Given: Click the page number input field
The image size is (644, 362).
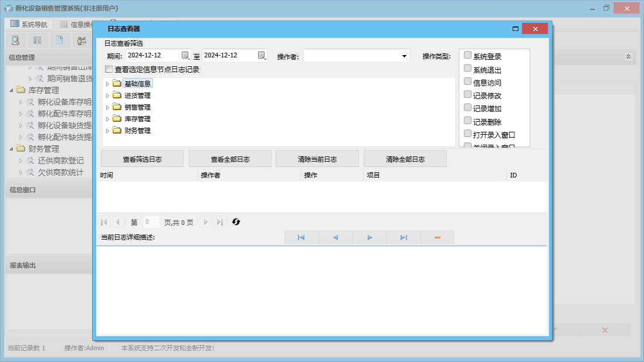Looking at the screenshot, I should [x=151, y=222].
